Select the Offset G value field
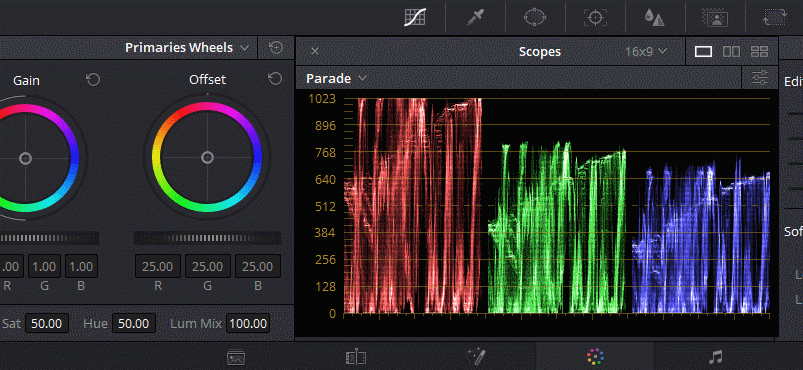803x370 pixels. [x=207, y=266]
